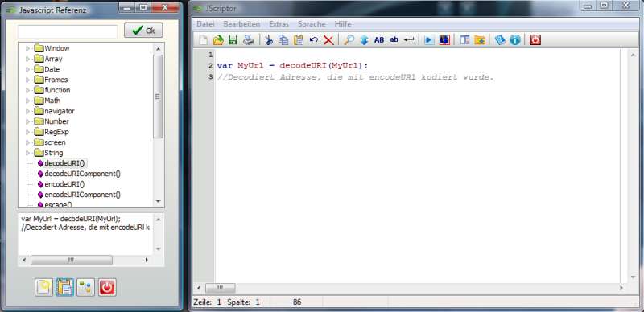Expand the Window folder in the tree
The image size is (644, 312).
(x=28, y=48)
